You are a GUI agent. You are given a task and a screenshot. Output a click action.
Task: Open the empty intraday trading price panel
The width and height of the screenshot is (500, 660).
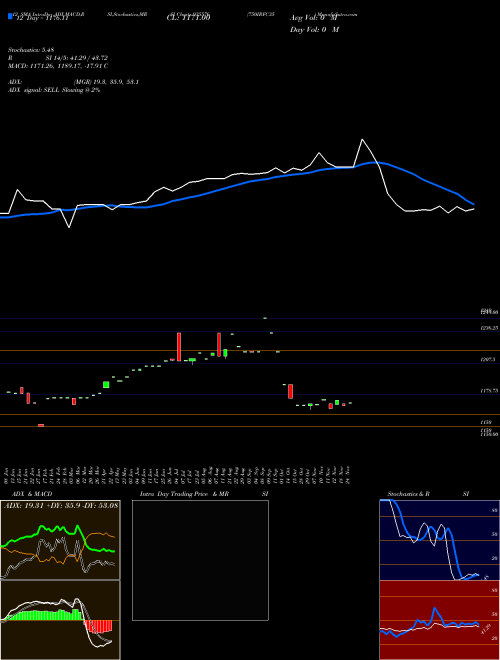tap(200, 560)
